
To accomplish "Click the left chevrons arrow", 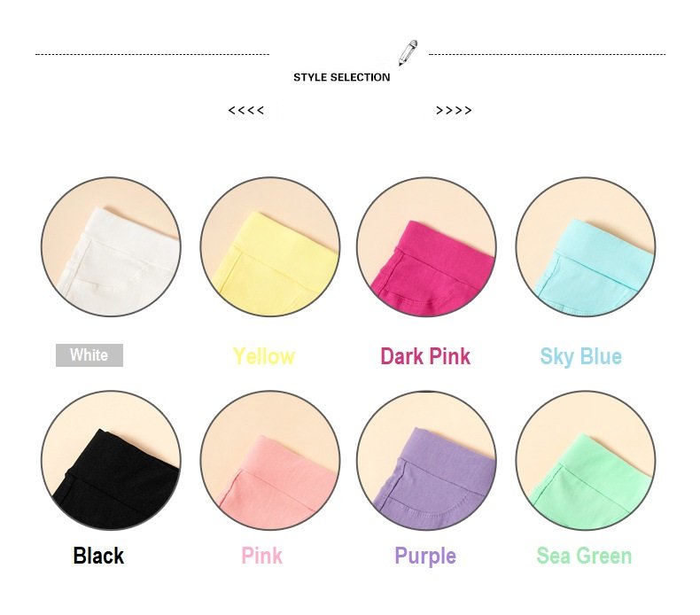I will coord(246,110).
